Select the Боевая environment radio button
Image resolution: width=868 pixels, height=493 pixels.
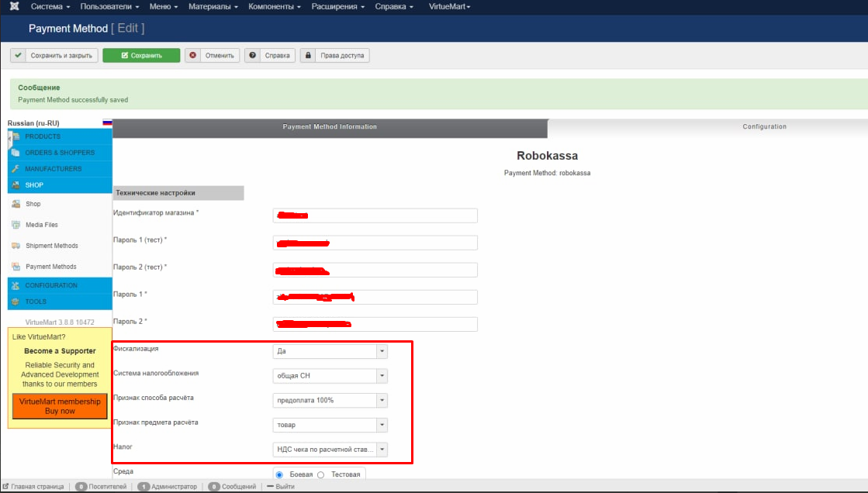click(x=279, y=474)
